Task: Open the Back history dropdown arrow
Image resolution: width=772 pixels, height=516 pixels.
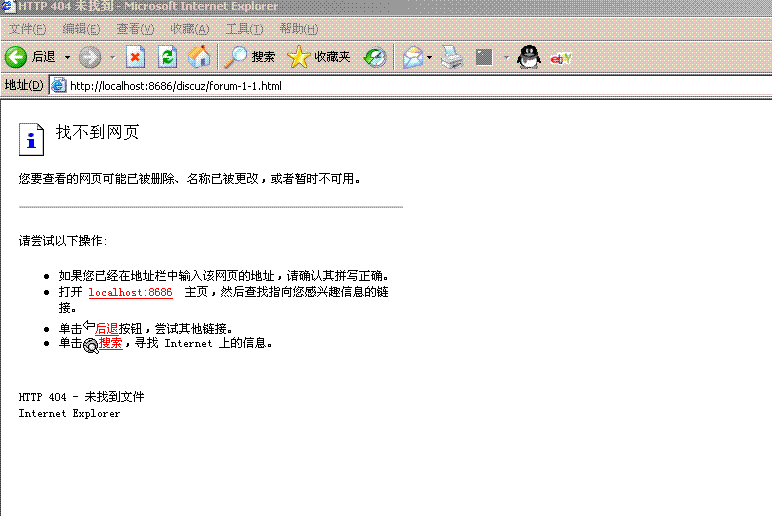Action: tap(67, 58)
